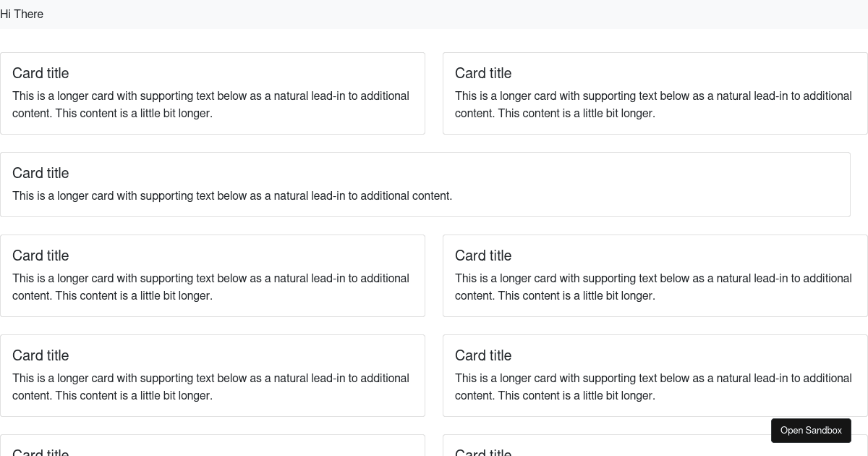
Task: Click the Hi There header text
Action: 22,14
